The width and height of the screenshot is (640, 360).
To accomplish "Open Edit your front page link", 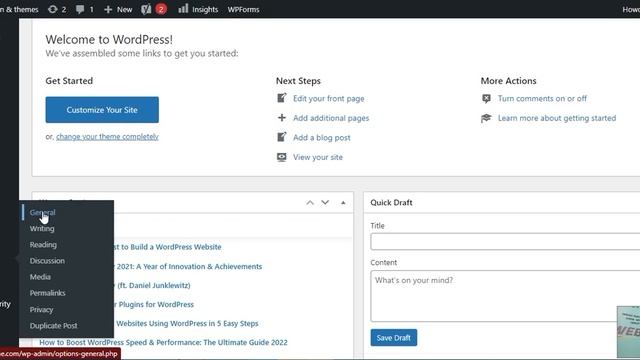I will [x=329, y=98].
